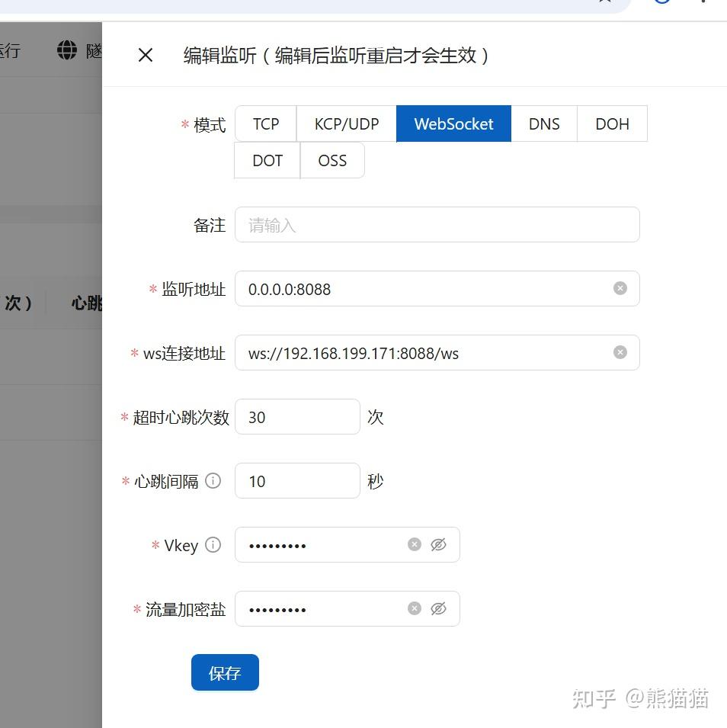Click the 备注 input field
This screenshot has height=728, width=727.
click(437, 224)
